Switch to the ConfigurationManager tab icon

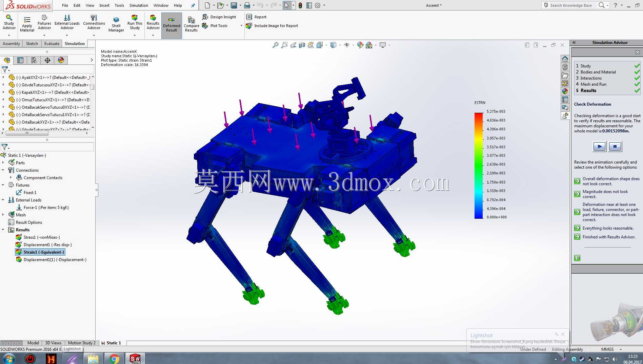tap(34, 60)
